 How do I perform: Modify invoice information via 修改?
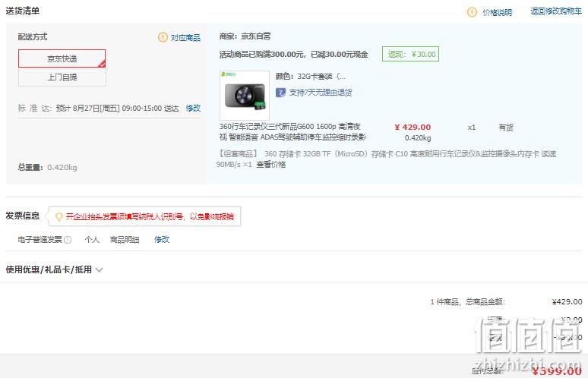coord(162,239)
